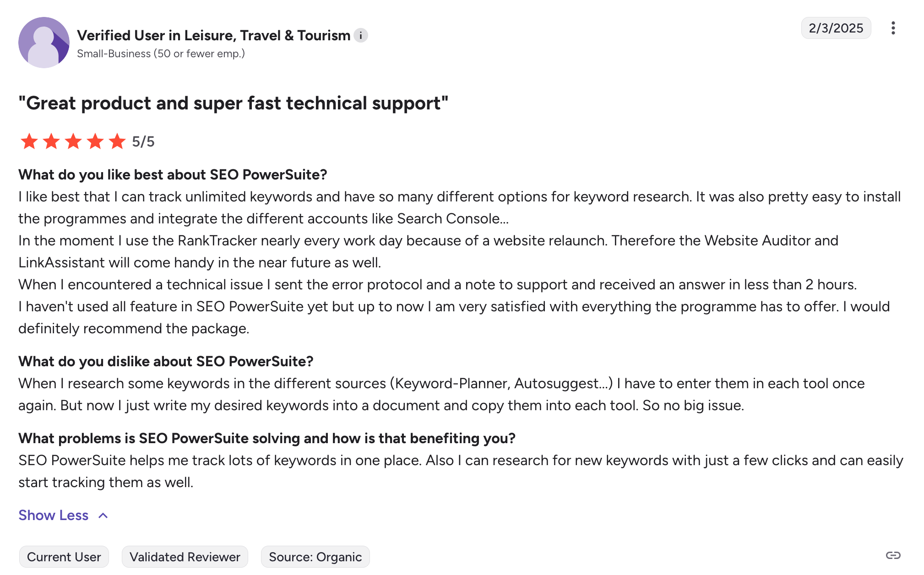Click the info icon beside reviewer name

(361, 35)
